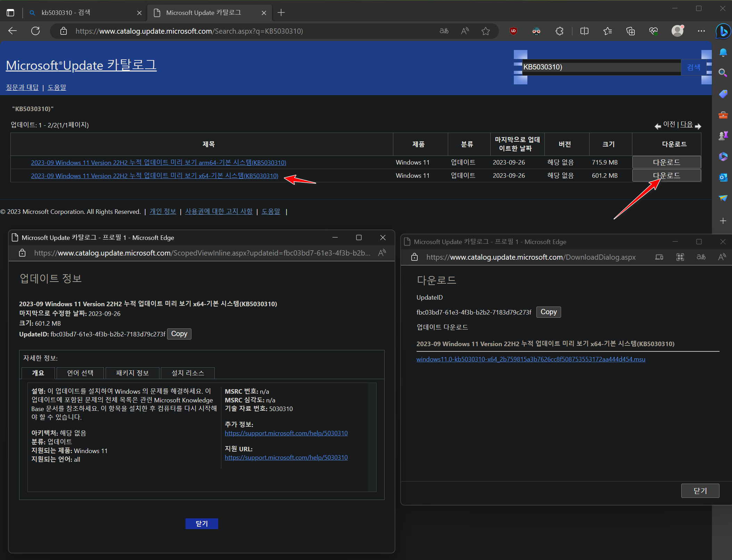This screenshot has height=560, width=732.
Task: Open QR code icon in 다운로드 window
Action: point(680,257)
